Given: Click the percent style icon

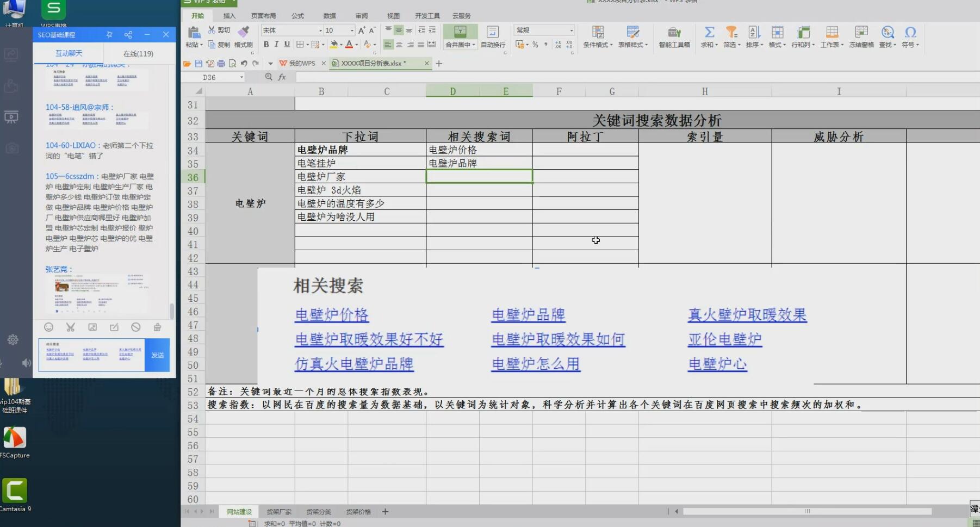Looking at the screenshot, I should click(x=535, y=45).
